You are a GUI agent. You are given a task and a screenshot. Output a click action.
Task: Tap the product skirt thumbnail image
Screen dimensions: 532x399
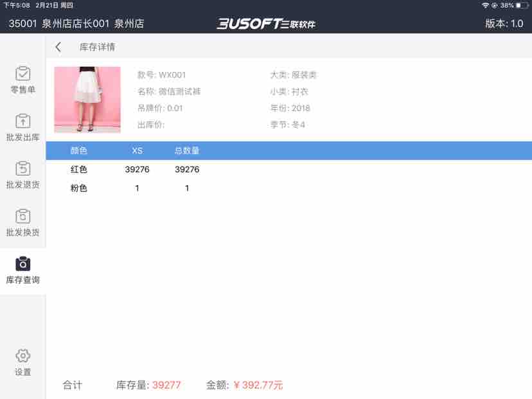(x=87, y=100)
